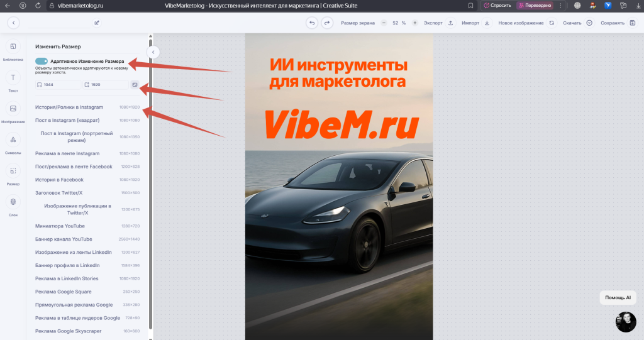Click the undo arrow in top toolbar
This screenshot has width=644, height=340.
click(312, 23)
